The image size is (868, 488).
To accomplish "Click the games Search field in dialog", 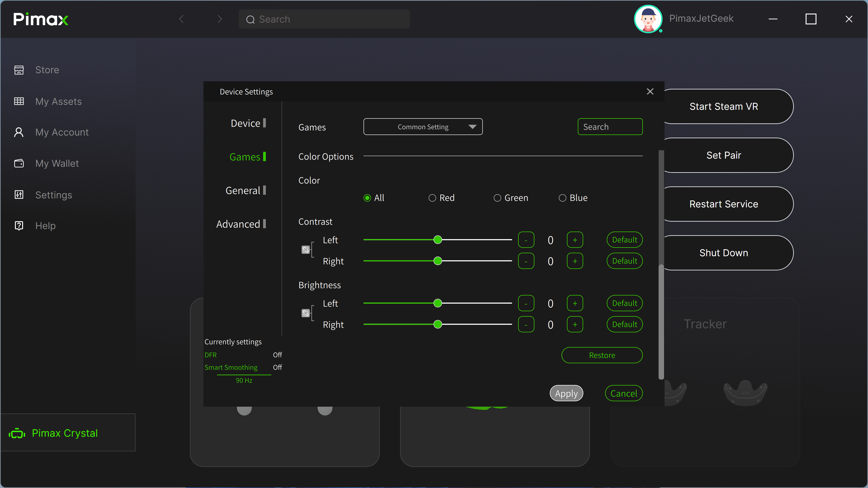I will (x=610, y=127).
